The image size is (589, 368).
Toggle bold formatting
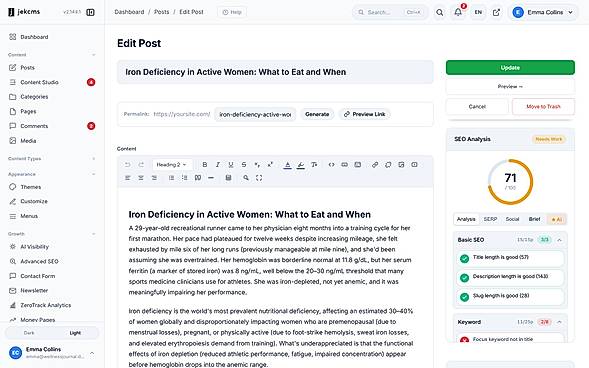click(x=205, y=165)
